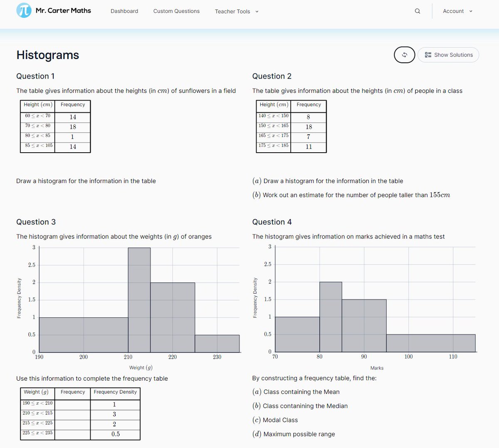499x448 pixels.
Task: Open Custom Questions page
Action: click(176, 11)
